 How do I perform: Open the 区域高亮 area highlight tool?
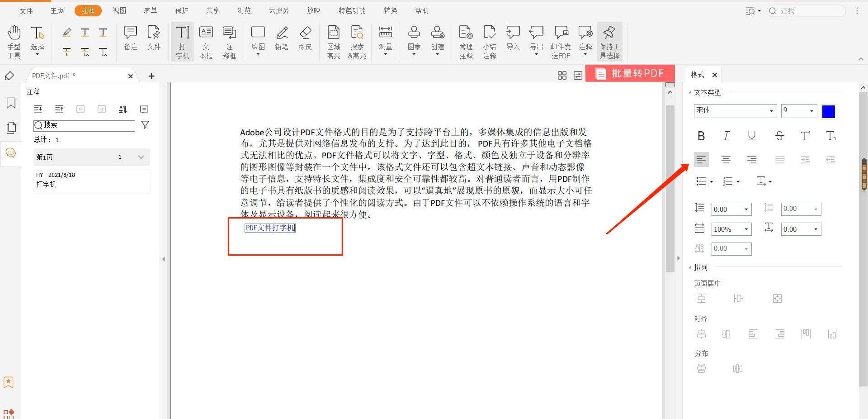click(x=334, y=42)
